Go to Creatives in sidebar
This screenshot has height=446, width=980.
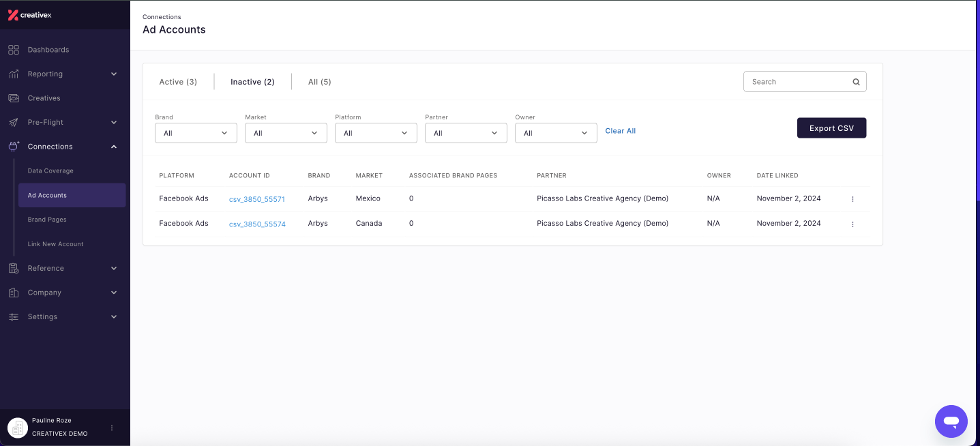44,98
